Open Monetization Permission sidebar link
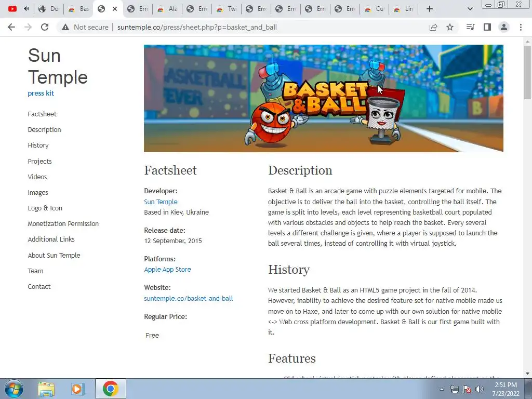Viewport: 532px width, 399px height. 63,223
